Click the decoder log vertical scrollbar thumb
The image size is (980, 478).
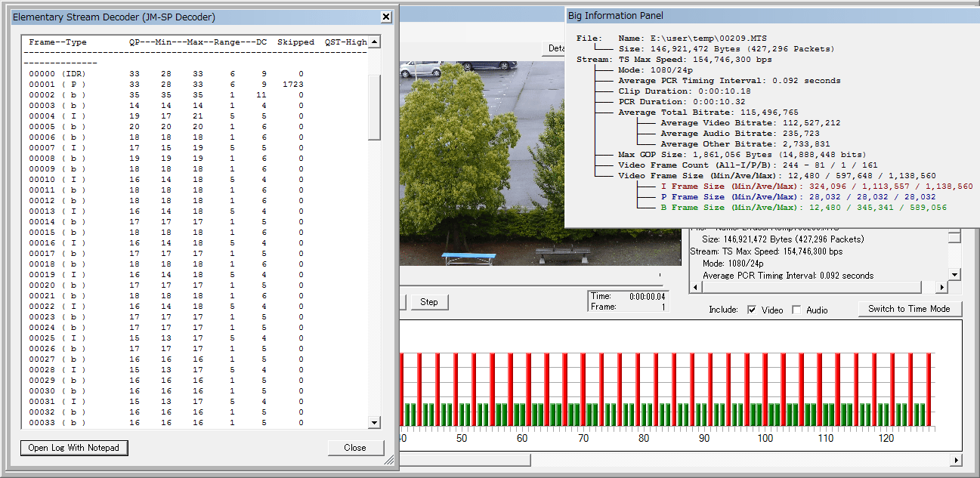point(374,106)
